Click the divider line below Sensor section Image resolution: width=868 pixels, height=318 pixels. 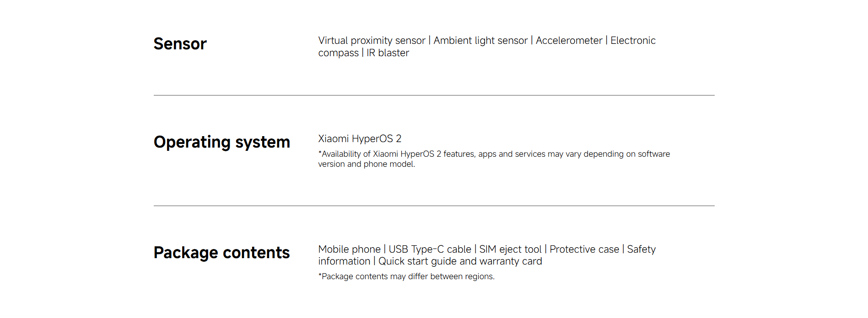pyautogui.click(x=434, y=95)
